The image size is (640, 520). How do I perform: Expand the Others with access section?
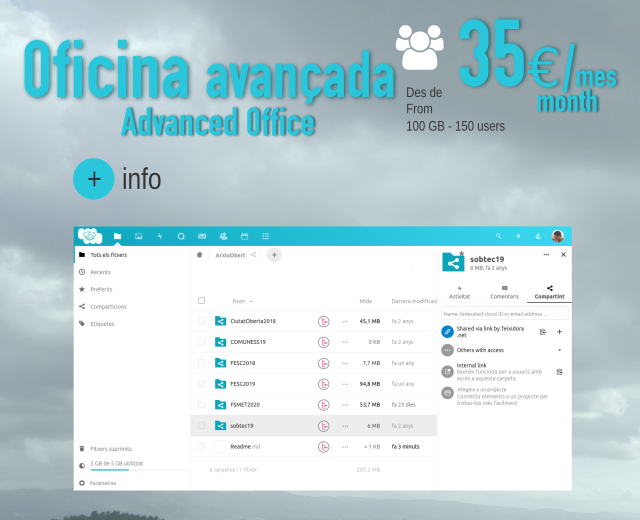[x=559, y=350]
